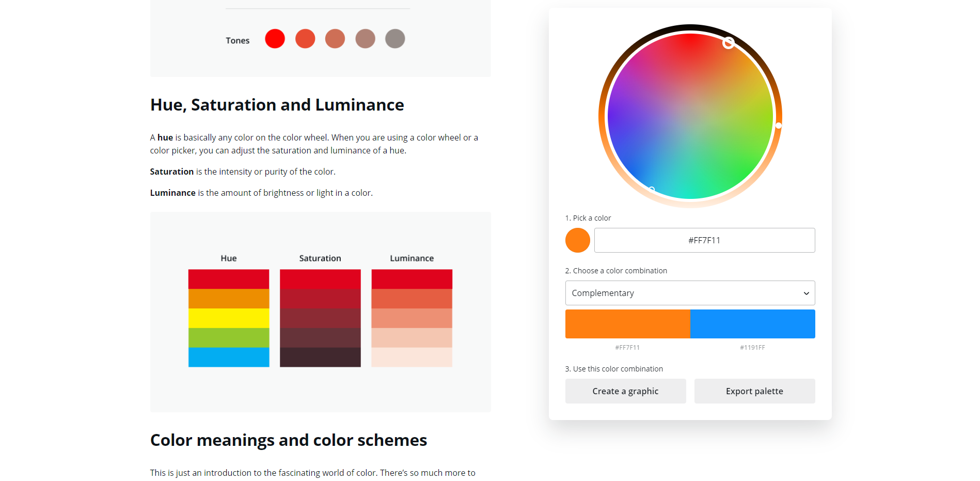The width and height of the screenshot is (980, 481).
Task: Click the bold word 'hue' in the paragraph
Action: [165, 137]
